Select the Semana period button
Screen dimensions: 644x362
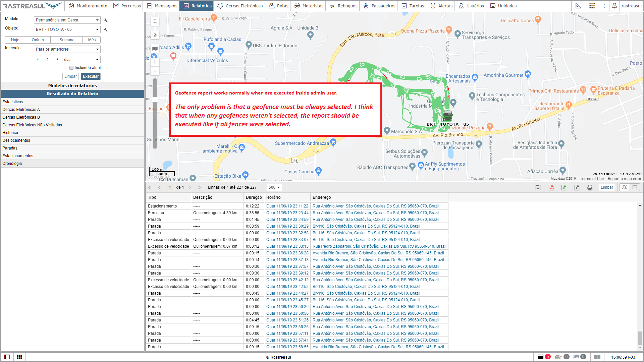pos(67,40)
